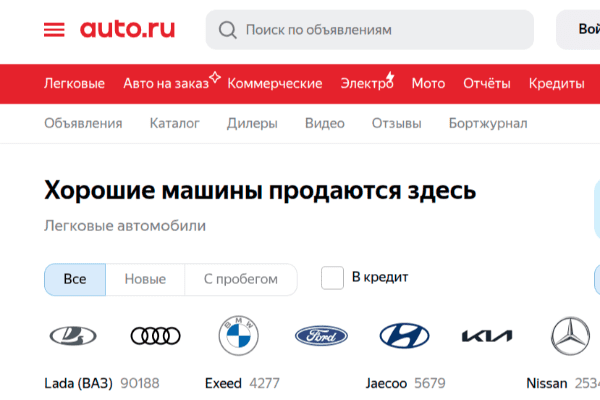Screen dimensions: 600x400
Task: Open the 'Бортжурнал' tab
Action: pyautogui.click(x=488, y=123)
